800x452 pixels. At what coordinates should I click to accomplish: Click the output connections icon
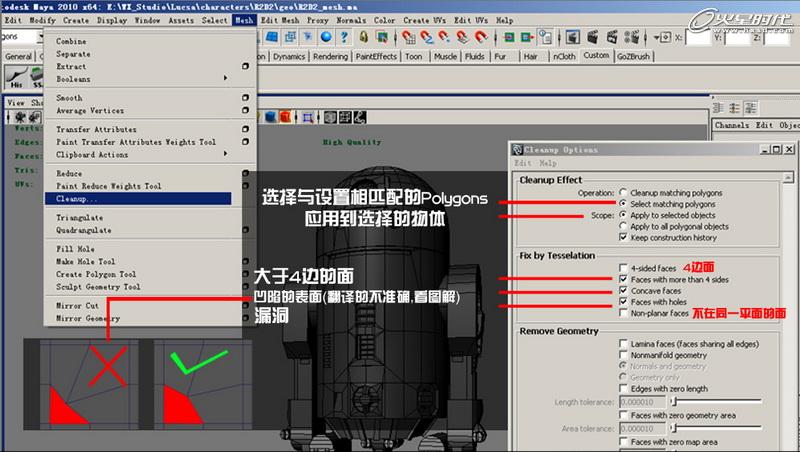click(527, 37)
